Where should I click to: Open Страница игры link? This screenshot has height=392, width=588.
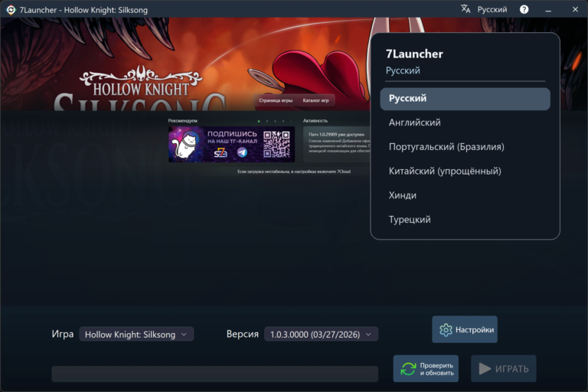coord(276,100)
